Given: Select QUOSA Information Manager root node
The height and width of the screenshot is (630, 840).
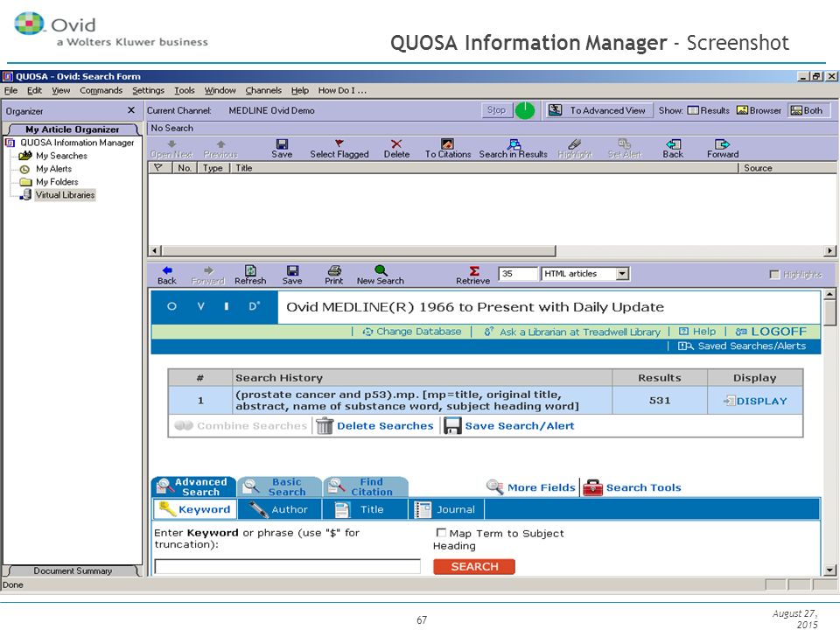Looking at the screenshot, I should 77,143.
